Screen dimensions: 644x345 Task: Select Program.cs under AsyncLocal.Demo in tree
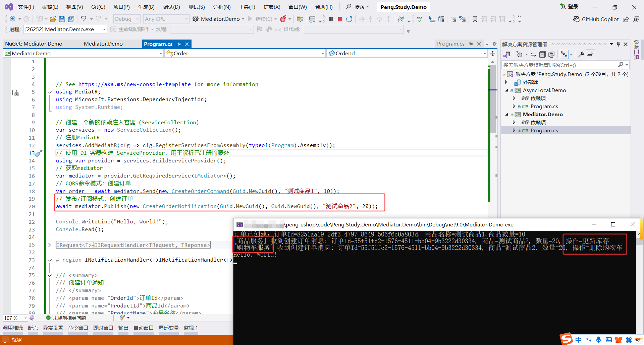pyautogui.click(x=544, y=107)
